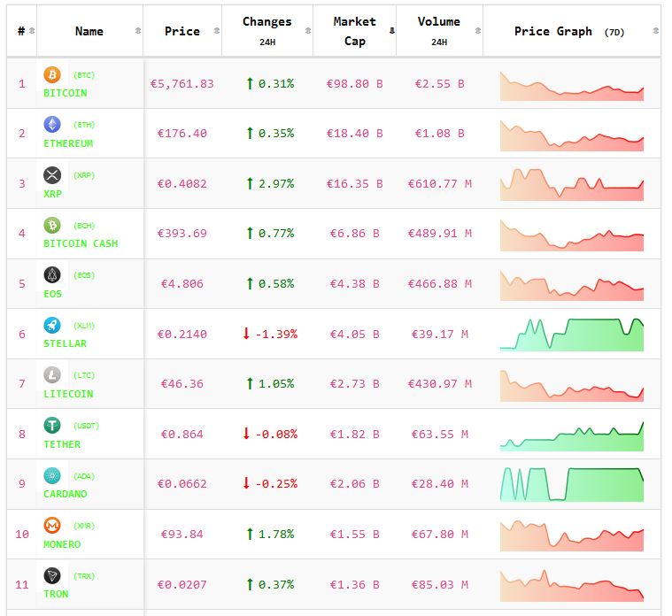672x616 pixels.
Task: Open the BITCOIN name link
Action: (x=65, y=93)
